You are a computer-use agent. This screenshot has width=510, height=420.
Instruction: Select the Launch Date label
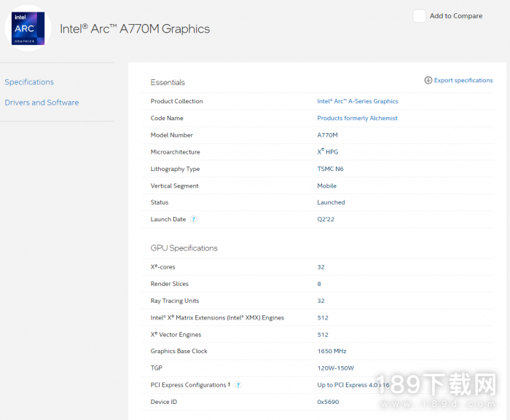click(168, 219)
